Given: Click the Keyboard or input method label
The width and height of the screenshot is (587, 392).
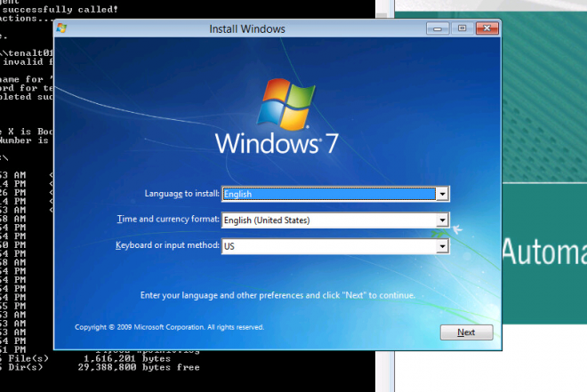Looking at the screenshot, I should tap(167, 245).
